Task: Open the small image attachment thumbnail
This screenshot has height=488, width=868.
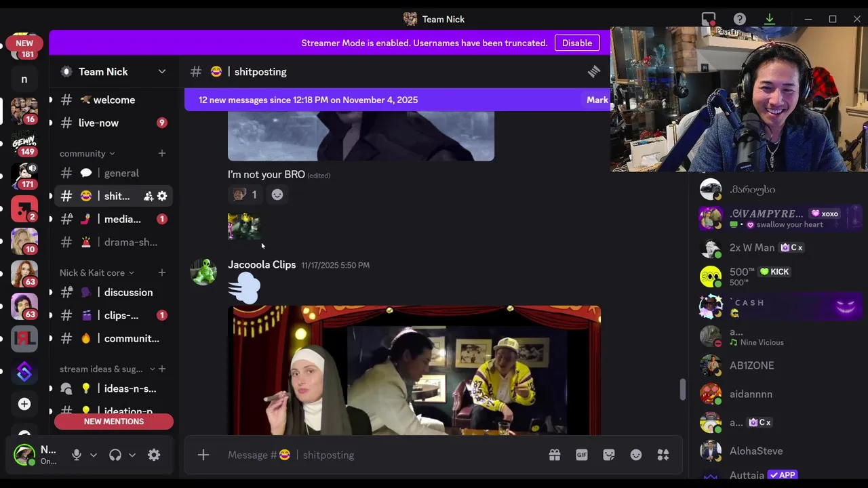Action: pos(243,226)
